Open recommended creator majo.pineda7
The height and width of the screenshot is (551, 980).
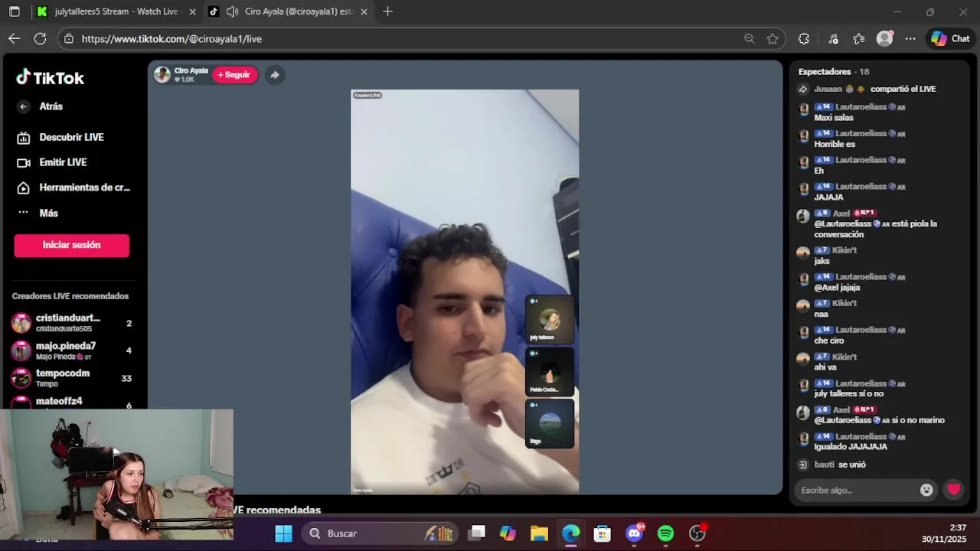[71, 350]
